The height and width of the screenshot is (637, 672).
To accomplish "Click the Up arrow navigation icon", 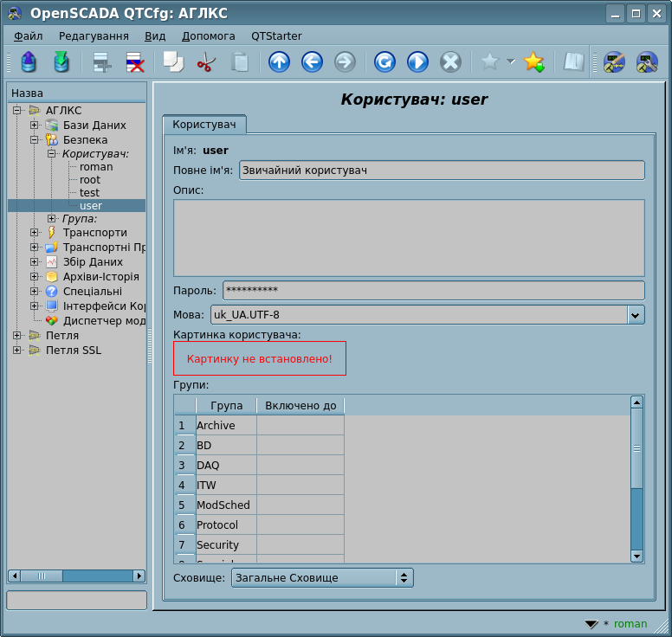I will (x=279, y=62).
